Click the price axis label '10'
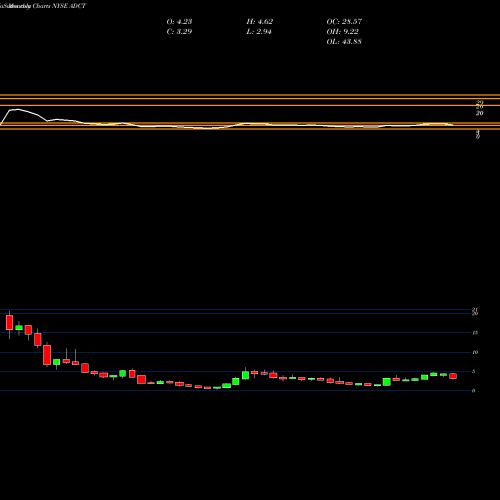 [475, 352]
